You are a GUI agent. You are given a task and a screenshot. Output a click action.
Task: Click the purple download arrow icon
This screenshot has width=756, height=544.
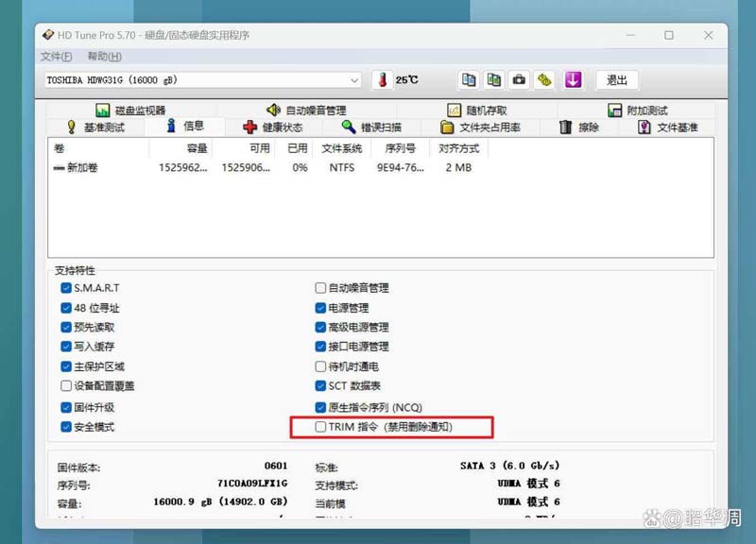coord(573,79)
